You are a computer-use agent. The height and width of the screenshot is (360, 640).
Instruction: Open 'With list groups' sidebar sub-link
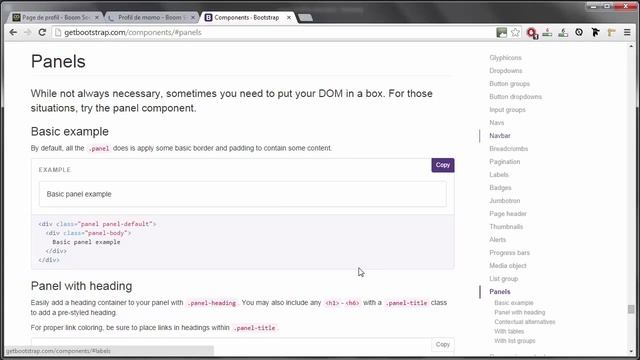(515, 341)
